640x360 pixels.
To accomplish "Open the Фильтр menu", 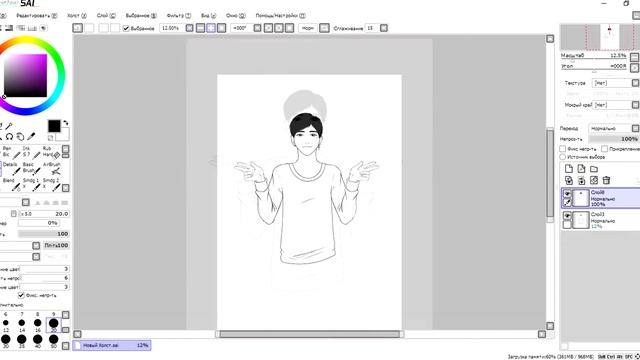I will click(x=178, y=16).
